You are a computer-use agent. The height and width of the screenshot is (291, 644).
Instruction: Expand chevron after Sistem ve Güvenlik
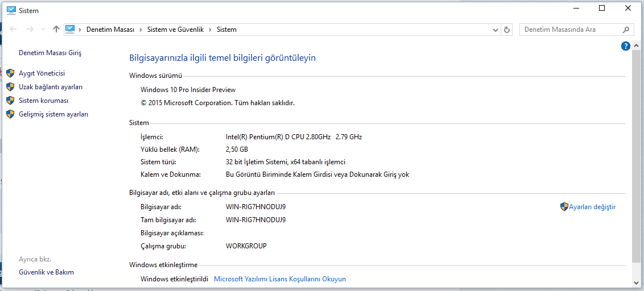(210, 30)
